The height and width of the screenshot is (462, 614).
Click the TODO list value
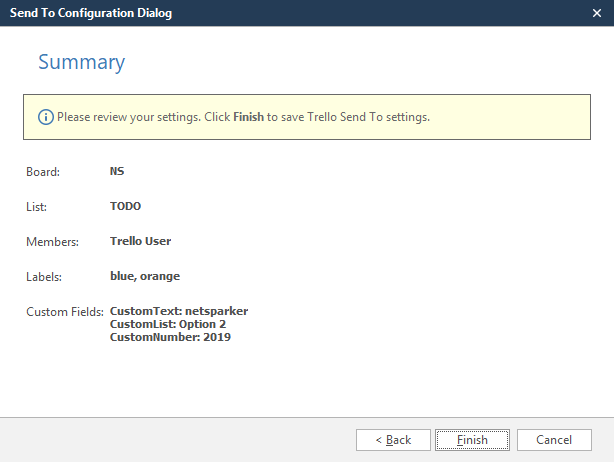[126, 206]
